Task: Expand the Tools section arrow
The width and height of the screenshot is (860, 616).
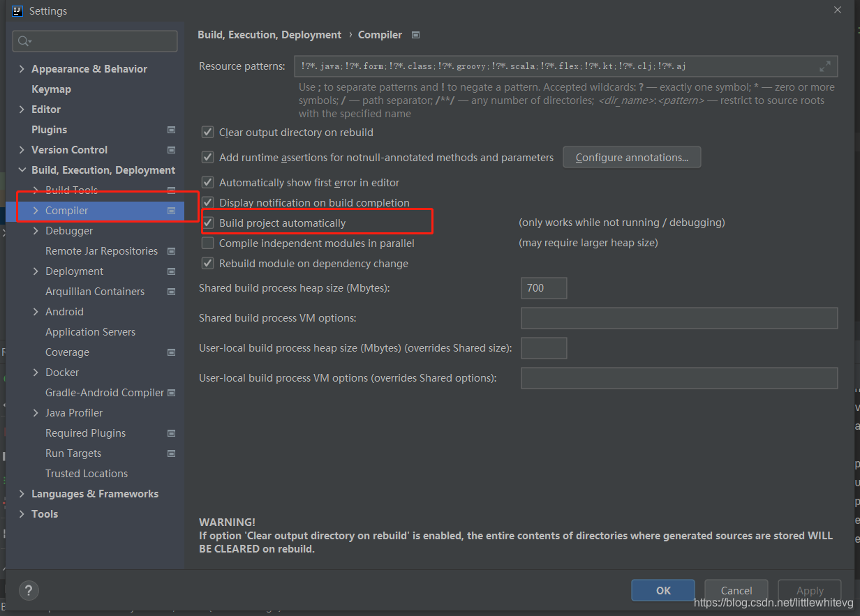Action: 22,514
